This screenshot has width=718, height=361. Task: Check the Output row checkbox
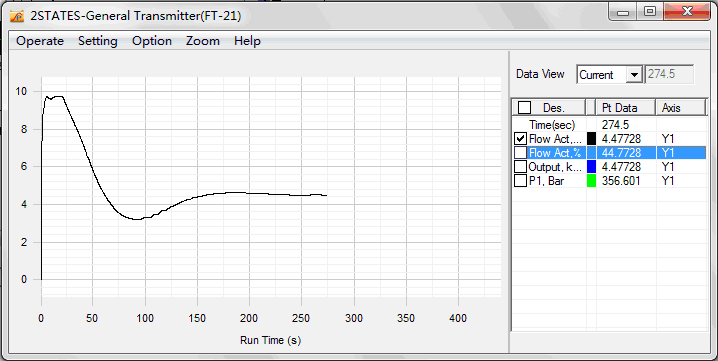(520, 167)
